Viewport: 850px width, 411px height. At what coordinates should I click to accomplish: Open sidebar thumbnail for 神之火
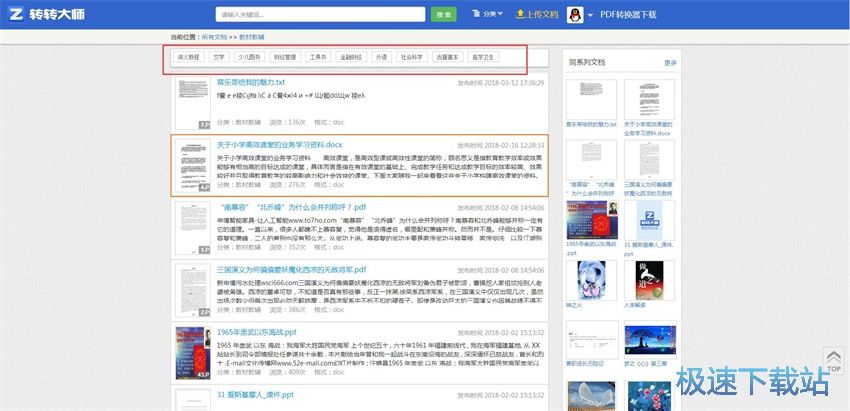[591, 280]
